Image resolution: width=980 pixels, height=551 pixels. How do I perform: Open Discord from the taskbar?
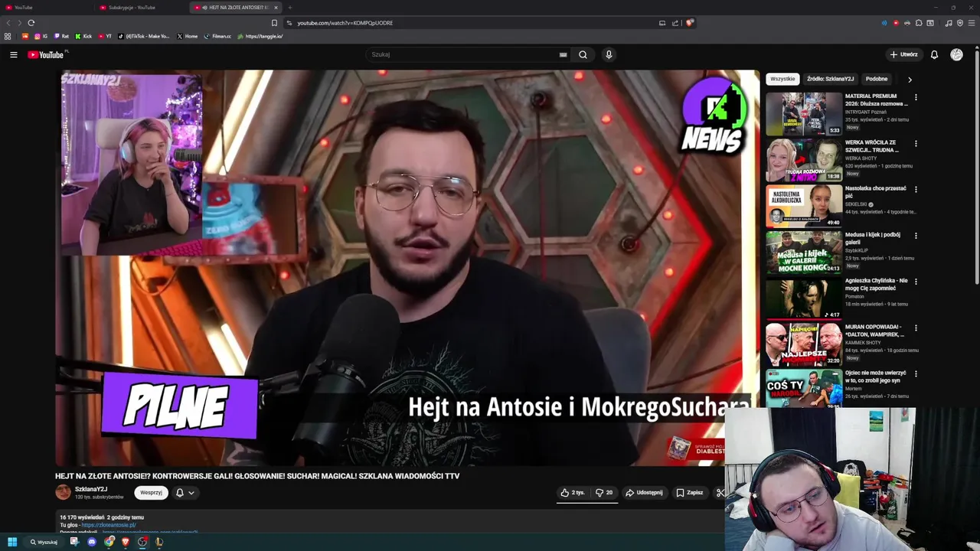pos(92,542)
